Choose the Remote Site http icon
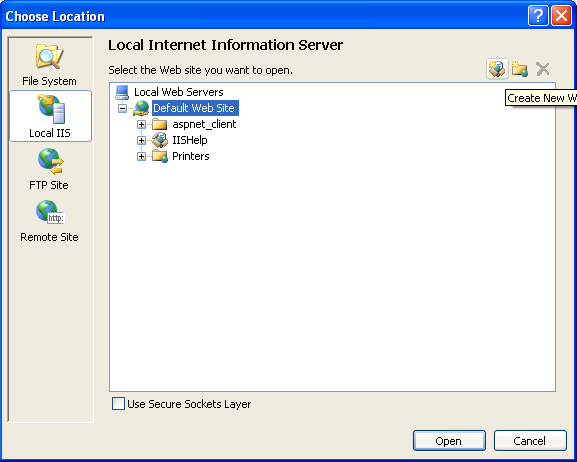The height and width of the screenshot is (462, 577). click(50, 212)
